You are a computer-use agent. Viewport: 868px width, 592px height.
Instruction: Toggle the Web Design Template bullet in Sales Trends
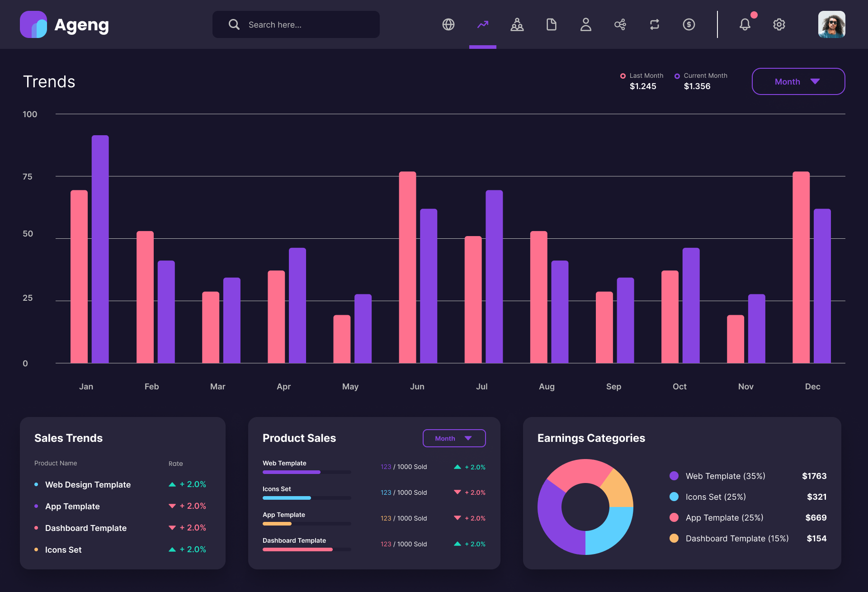click(x=38, y=484)
